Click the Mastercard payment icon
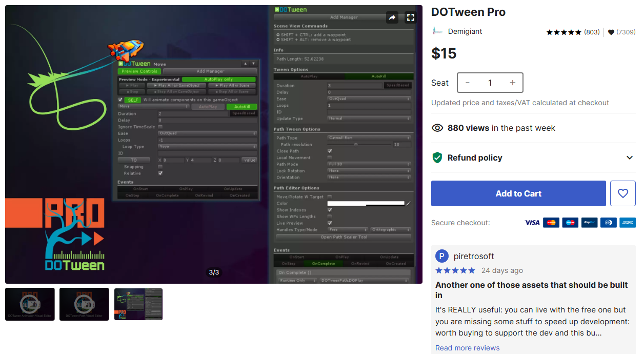 (x=551, y=223)
